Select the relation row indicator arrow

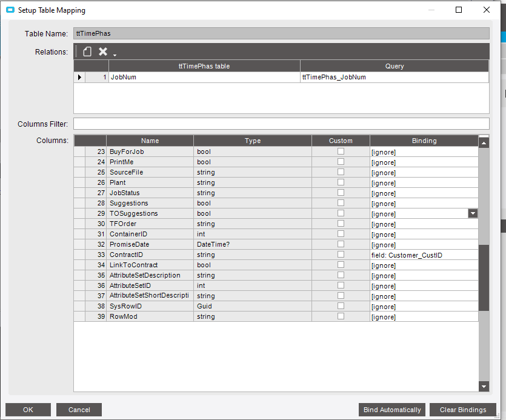[79, 77]
